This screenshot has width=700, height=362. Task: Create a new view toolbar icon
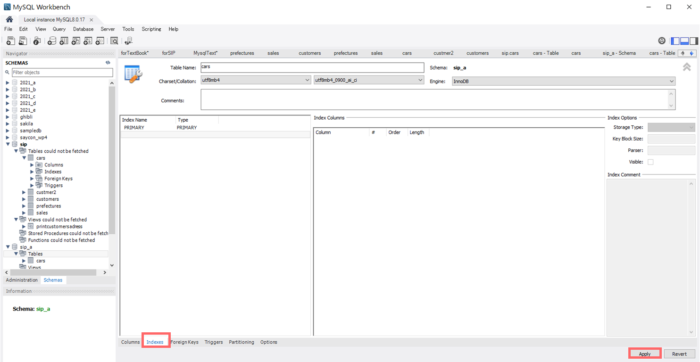76,41
